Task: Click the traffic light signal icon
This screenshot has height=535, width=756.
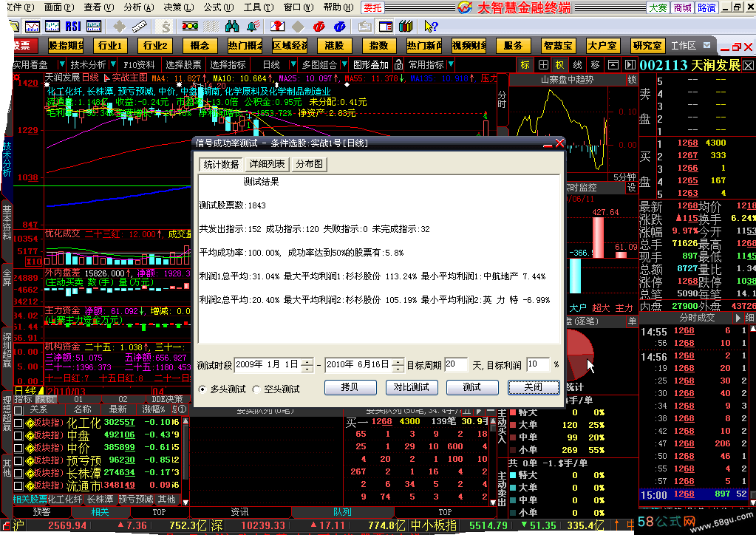Action: click(190, 27)
